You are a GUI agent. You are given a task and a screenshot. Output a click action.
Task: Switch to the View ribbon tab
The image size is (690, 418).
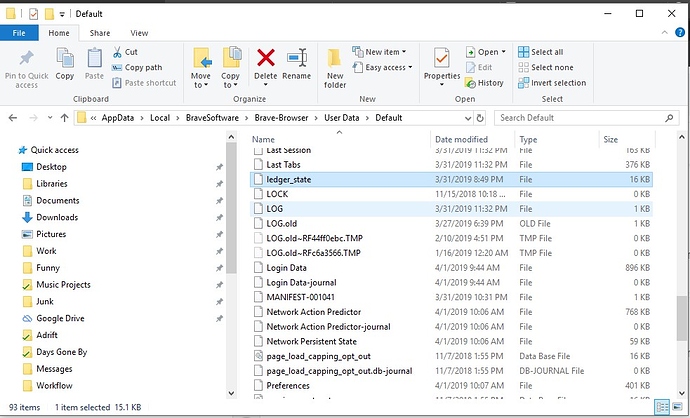139,33
